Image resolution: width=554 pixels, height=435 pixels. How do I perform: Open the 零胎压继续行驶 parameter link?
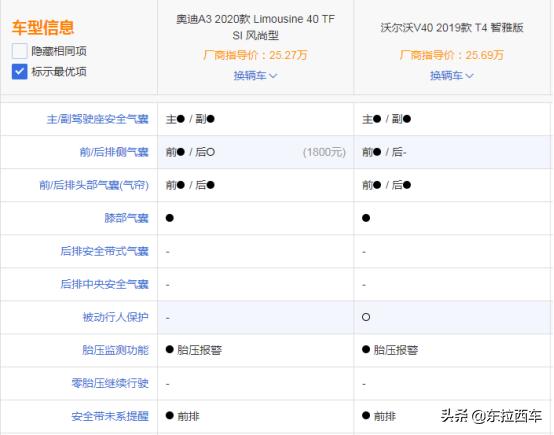coord(110,383)
